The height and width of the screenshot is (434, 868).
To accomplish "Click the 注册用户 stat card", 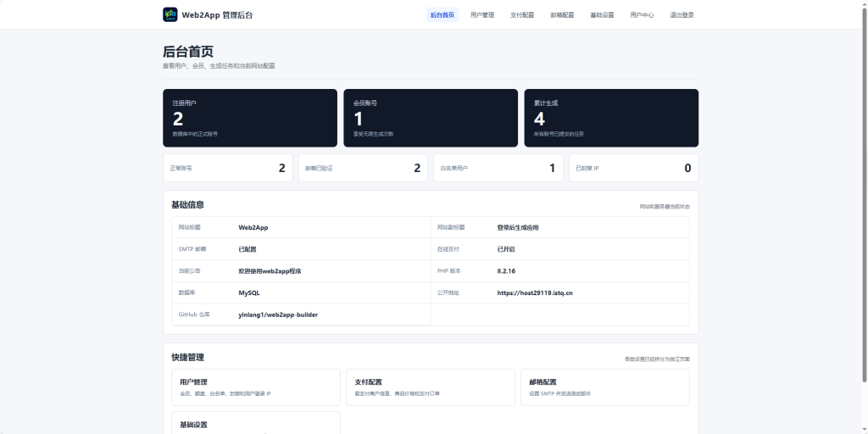I will click(x=250, y=118).
